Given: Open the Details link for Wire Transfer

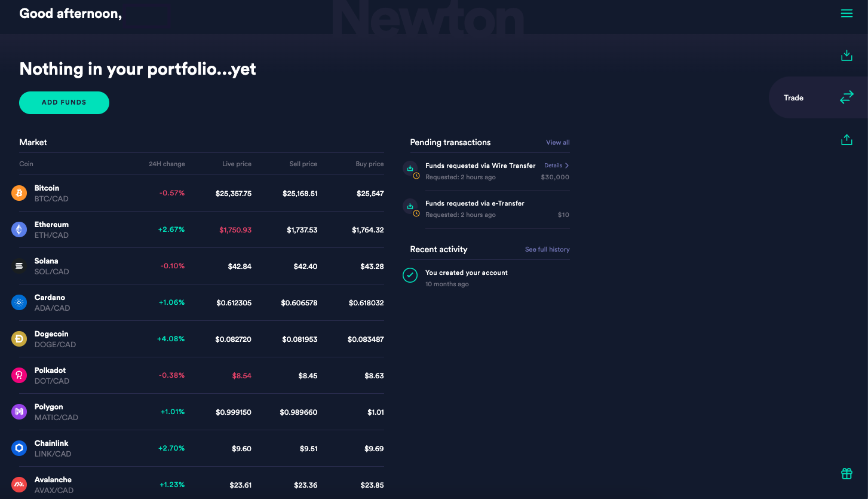Looking at the screenshot, I should (x=553, y=166).
